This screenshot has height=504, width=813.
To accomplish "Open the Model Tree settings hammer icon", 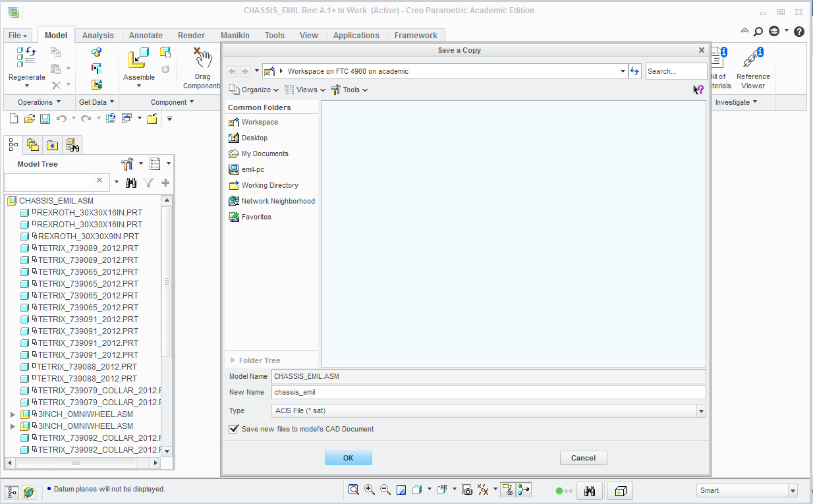I will [x=128, y=163].
